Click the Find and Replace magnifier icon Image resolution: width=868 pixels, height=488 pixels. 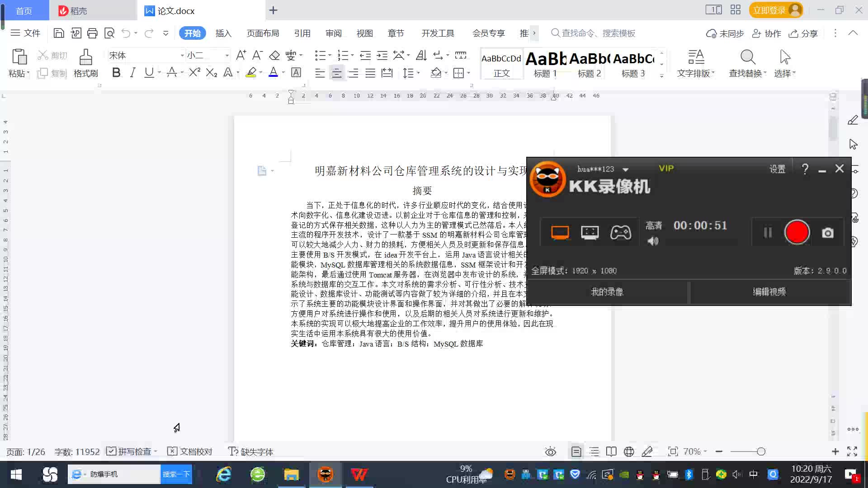(x=747, y=57)
